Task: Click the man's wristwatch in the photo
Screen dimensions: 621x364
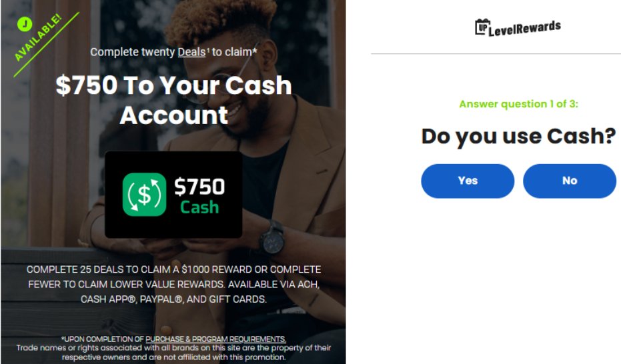Action: (272, 237)
